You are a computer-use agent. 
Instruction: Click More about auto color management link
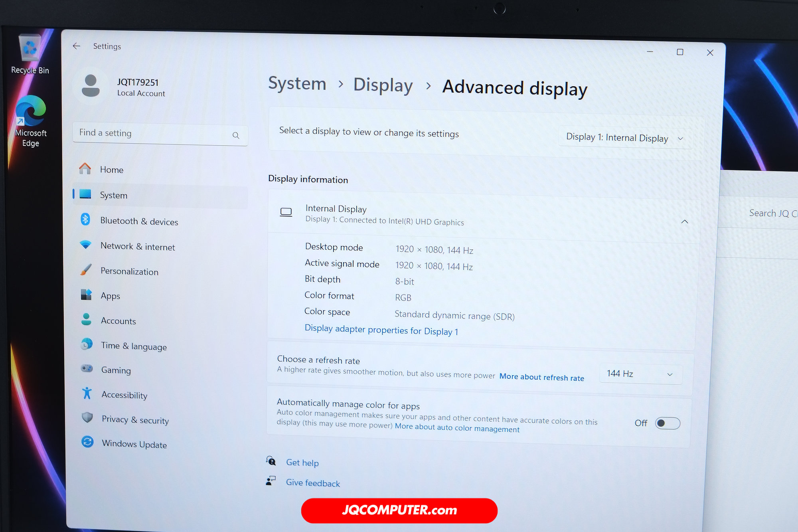(x=457, y=427)
